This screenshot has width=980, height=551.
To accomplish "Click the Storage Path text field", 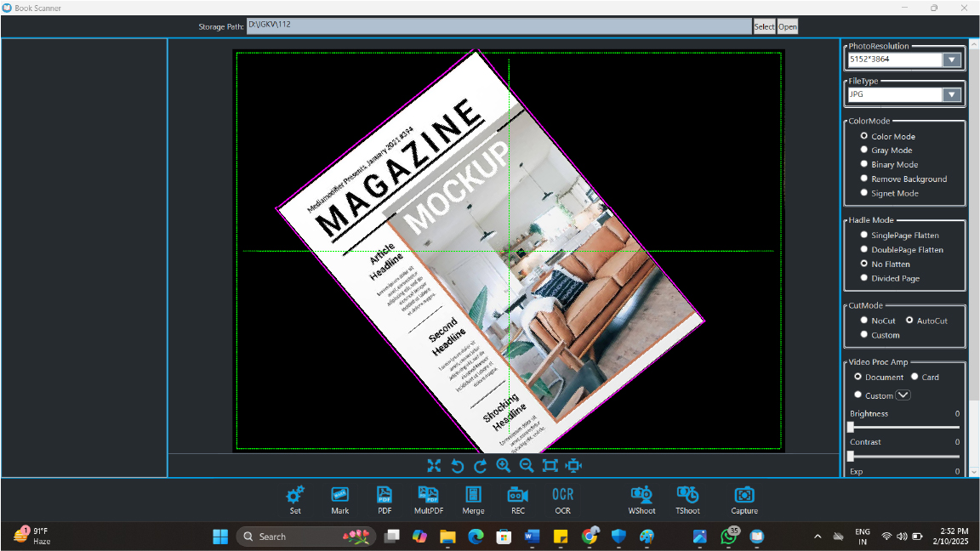I will pyautogui.click(x=499, y=26).
